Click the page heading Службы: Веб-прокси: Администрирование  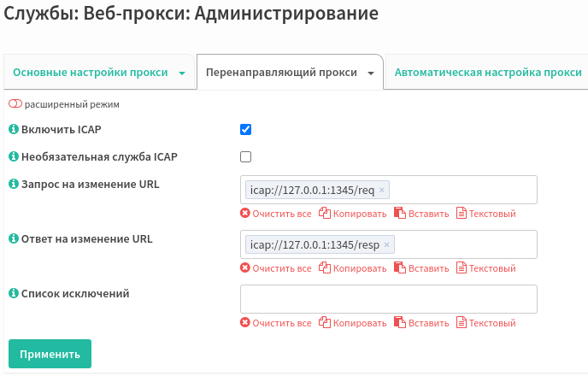[x=191, y=14]
